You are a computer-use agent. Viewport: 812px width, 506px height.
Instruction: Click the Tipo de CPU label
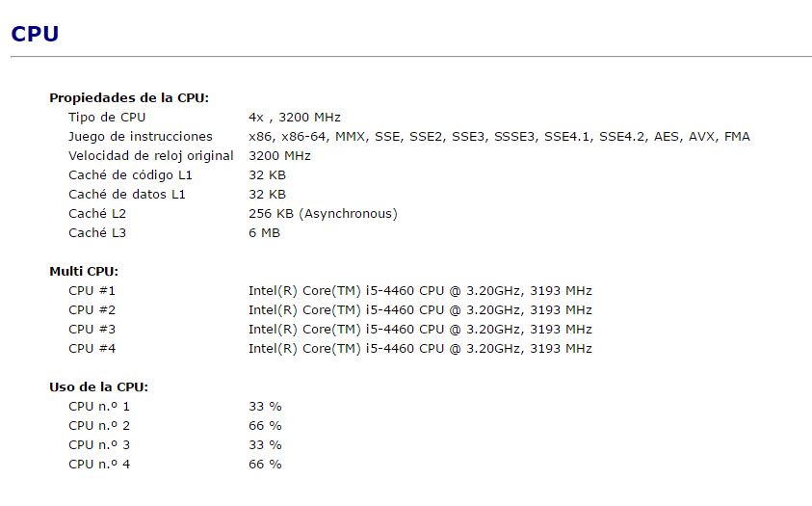tap(107, 118)
